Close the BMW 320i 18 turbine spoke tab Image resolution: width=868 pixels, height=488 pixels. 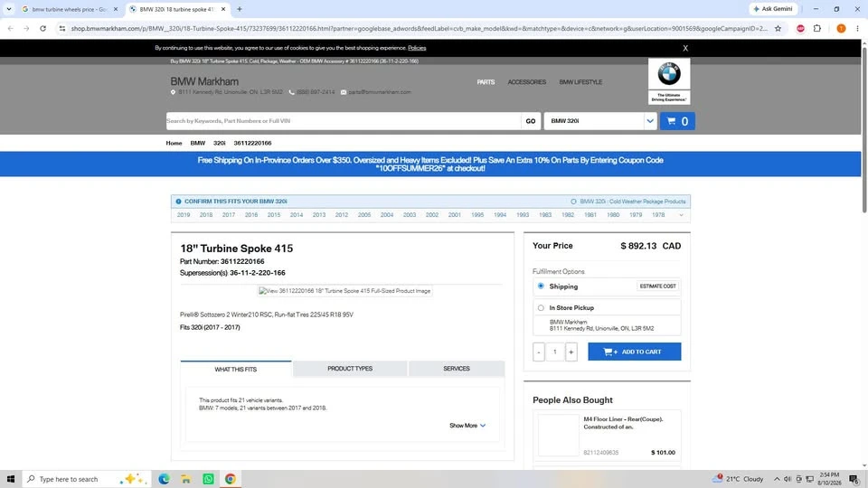[223, 9]
